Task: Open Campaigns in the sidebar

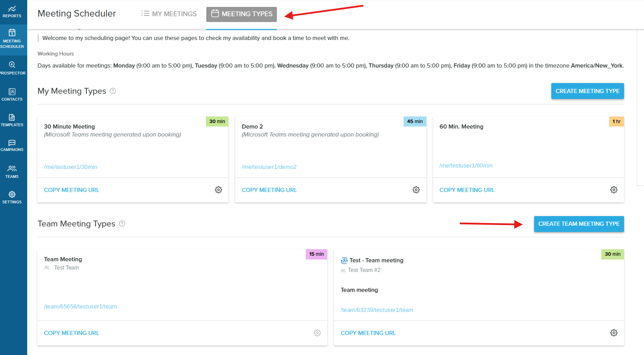Action: tap(12, 146)
